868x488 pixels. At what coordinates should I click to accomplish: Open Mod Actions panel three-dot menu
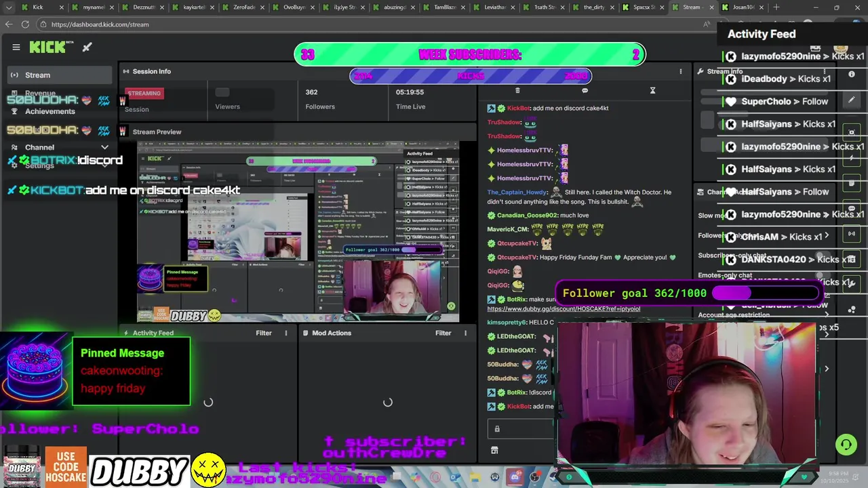[465, 333]
